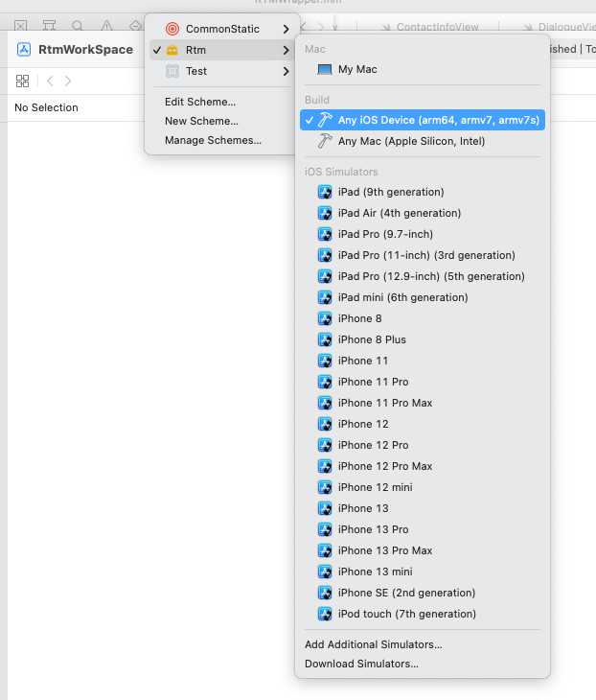Image resolution: width=596 pixels, height=700 pixels.
Task: Click simulator icon next to iPhone 12
Action: (x=325, y=424)
